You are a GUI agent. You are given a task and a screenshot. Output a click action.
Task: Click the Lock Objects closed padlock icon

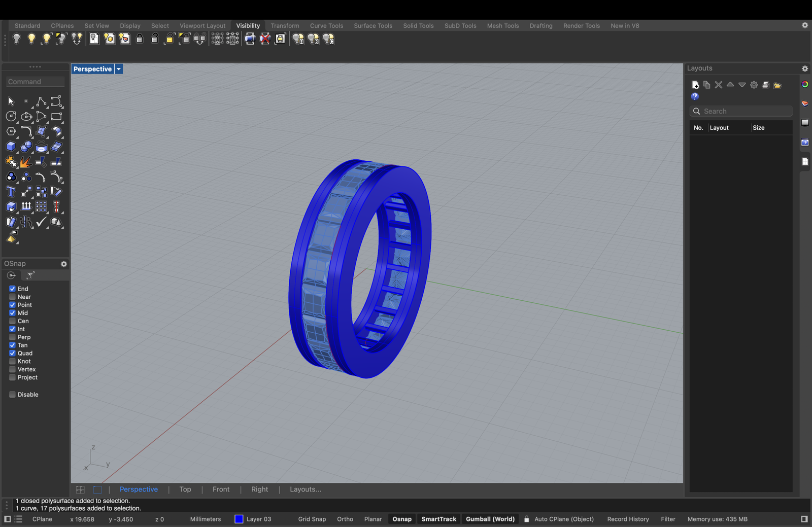140,39
